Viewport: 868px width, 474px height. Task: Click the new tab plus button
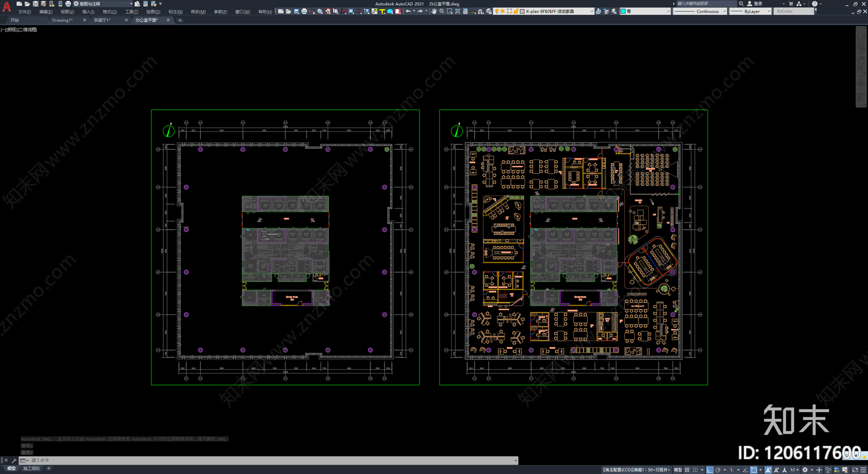tap(180, 20)
